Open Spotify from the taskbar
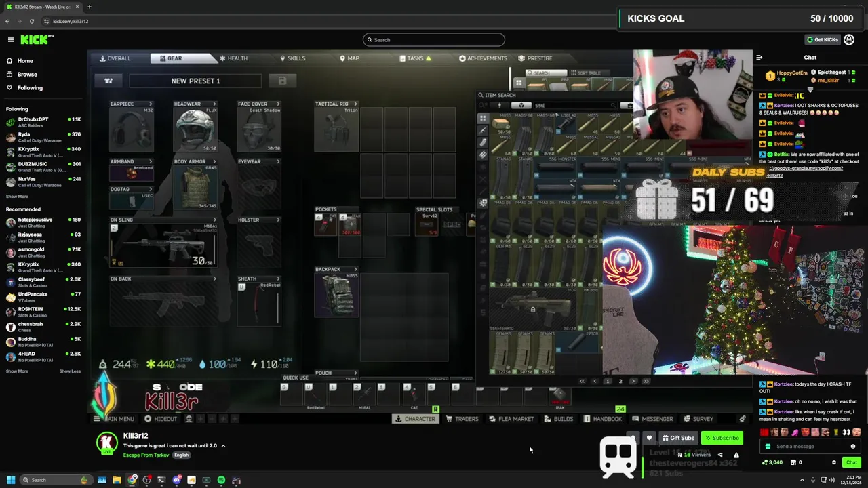 [x=221, y=480]
